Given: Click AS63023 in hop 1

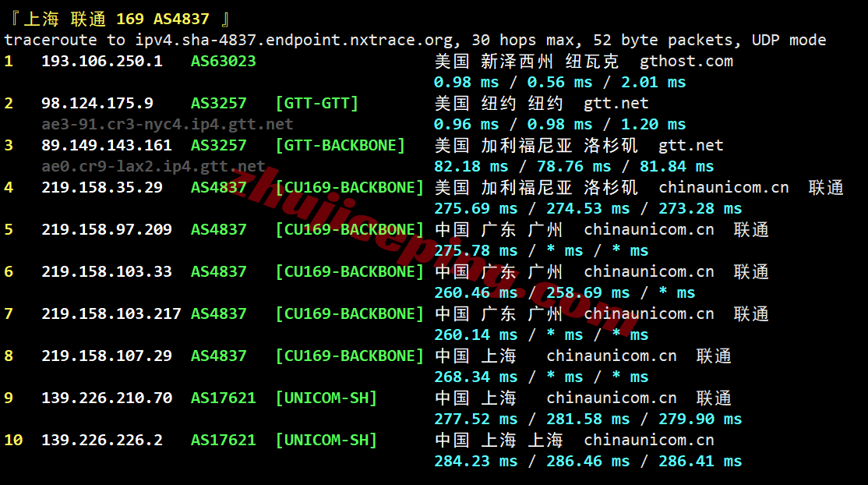Looking at the screenshot, I should tap(223, 61).
